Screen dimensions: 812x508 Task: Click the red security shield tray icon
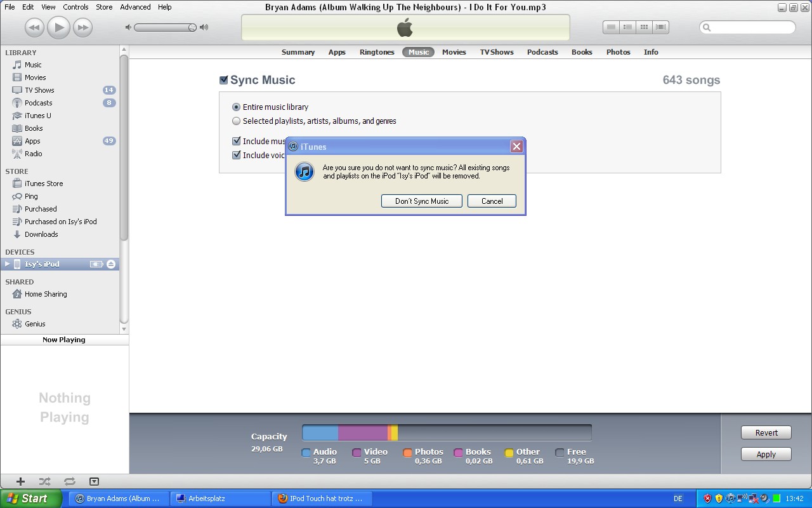[x=707, y=498]
